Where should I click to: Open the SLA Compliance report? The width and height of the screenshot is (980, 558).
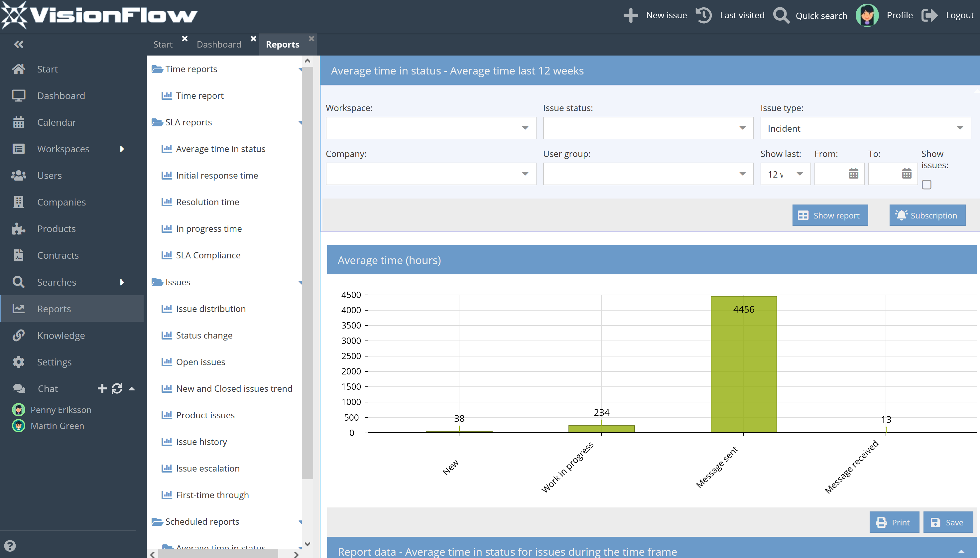click(x=208, y=255)
